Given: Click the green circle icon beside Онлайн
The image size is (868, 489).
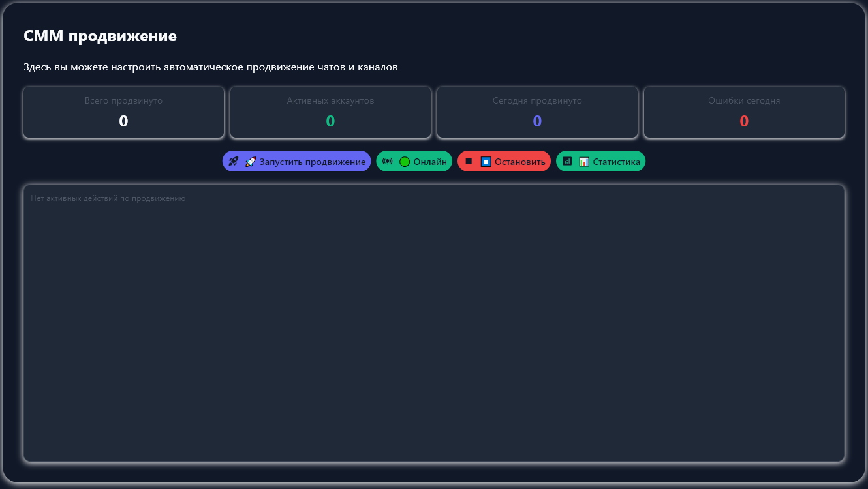Looking at the screenshot, I should pos(405,162).
